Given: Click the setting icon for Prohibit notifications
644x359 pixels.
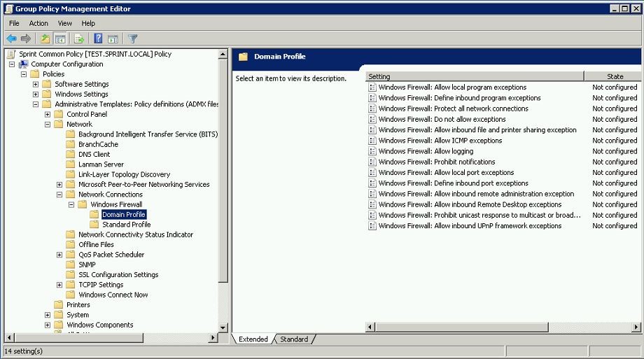Looking at the screenshot, I should pos(372,162).
